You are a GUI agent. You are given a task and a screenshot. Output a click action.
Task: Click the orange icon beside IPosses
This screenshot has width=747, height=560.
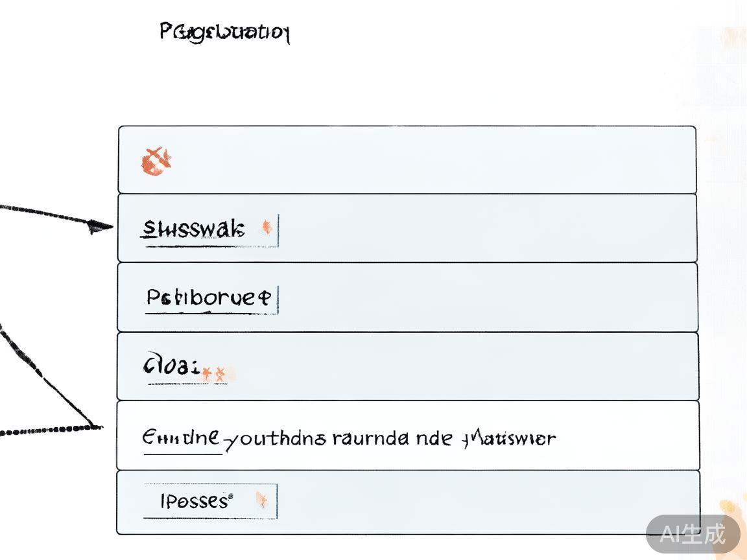[262, 500]
